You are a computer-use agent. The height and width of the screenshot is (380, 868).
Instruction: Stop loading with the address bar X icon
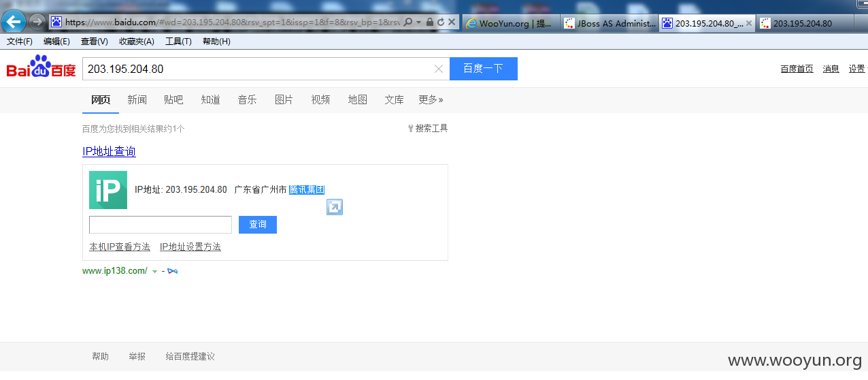pyautogui.click(x=452, y=22)
